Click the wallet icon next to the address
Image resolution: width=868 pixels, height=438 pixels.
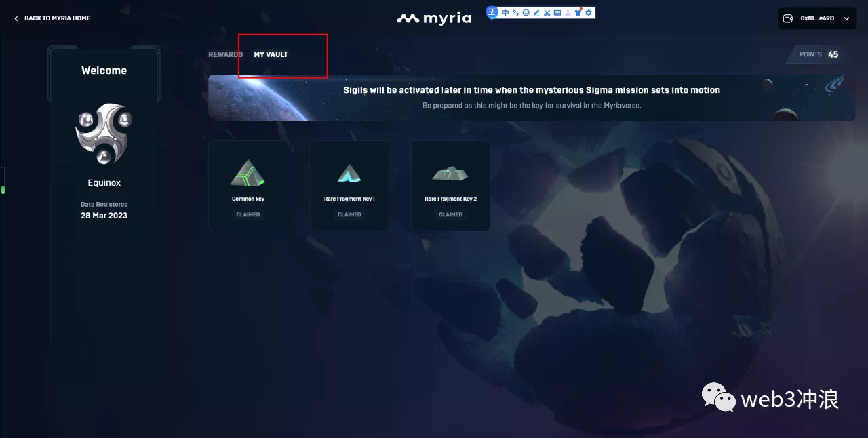click(788, 18)
